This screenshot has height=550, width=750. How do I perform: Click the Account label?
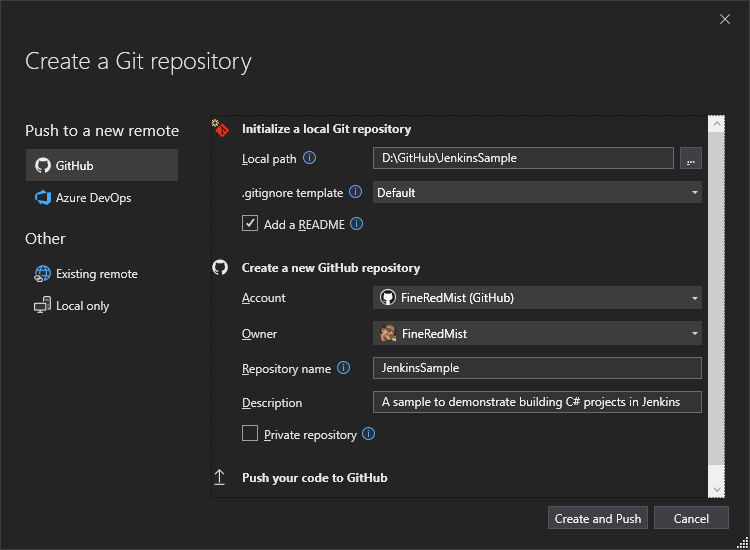tap(263, 298)
